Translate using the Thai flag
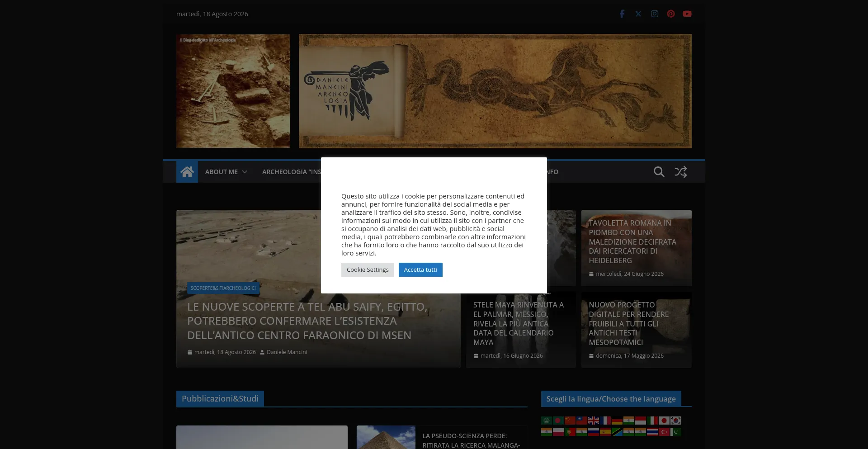The height and width of the screenshot is (449, 868). [652, 432]
